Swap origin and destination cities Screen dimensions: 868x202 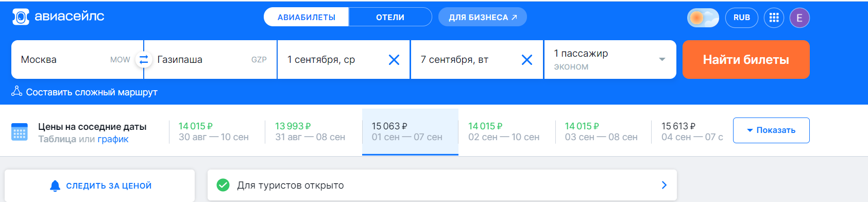[144, 60]
